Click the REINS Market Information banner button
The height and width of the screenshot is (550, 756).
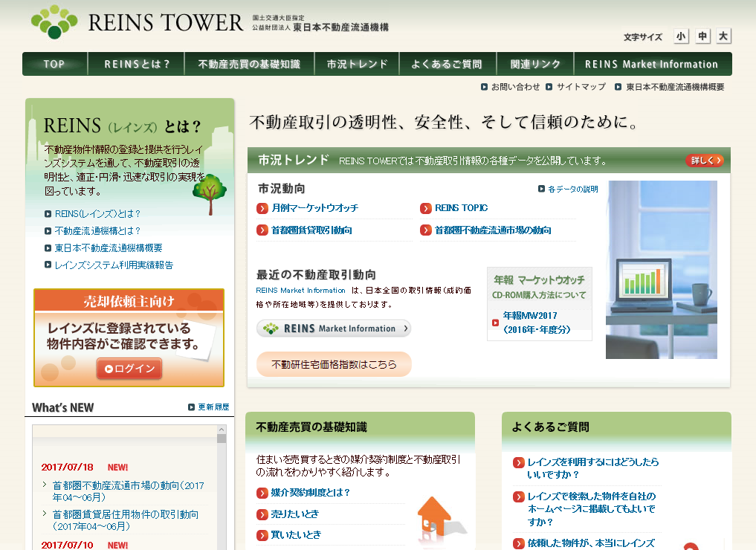point(334,329)
